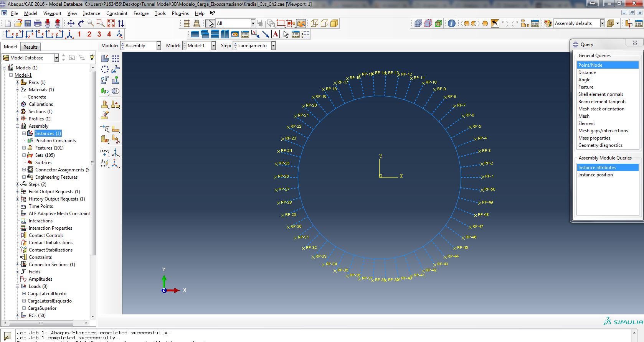Viewport: 644px width, 342px height.
Task: Collapse the Materials (1) tree node
Action: point(17,90)
